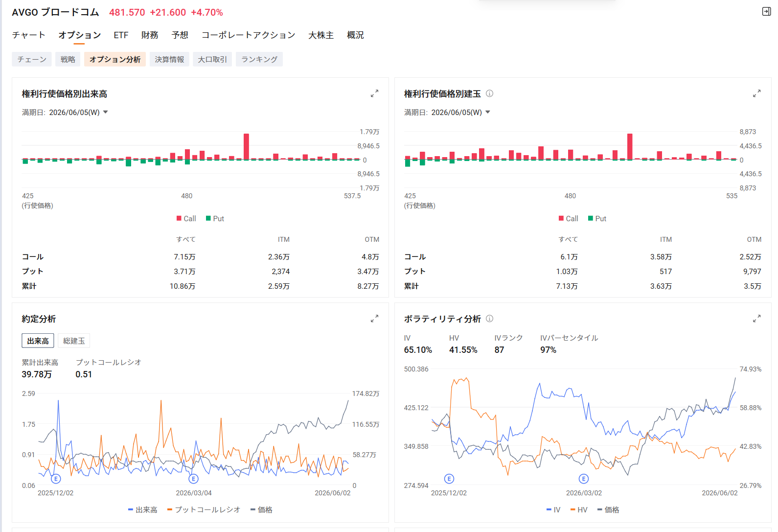Open the ETF tab
This screenshot has width=778, height=532.
tap(121, 35)
